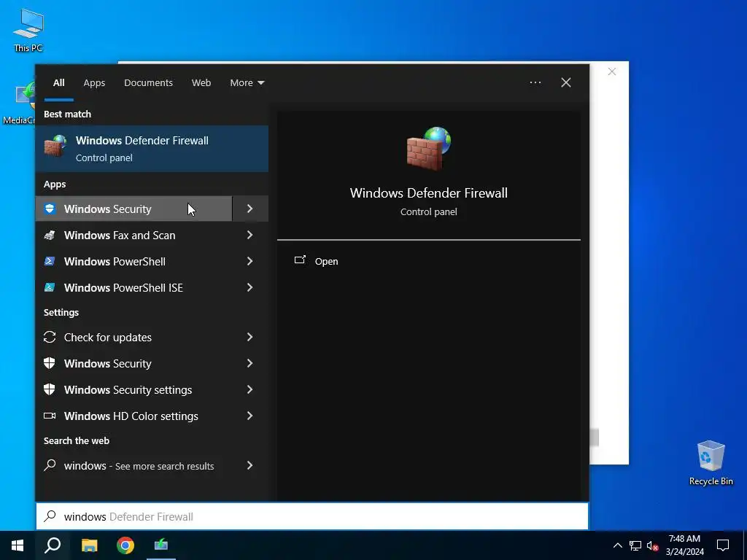Expand Windows Security app details arrow

click(250, 209)
